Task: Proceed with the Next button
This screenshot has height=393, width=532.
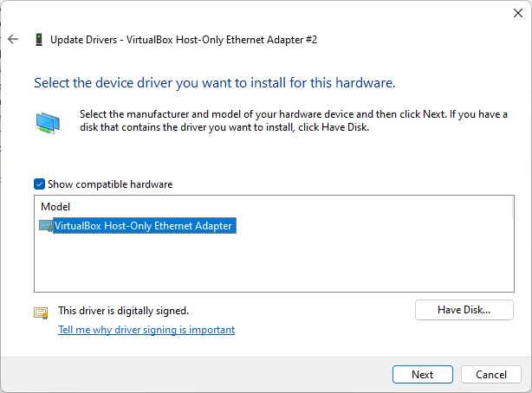Action: [423, 374]
